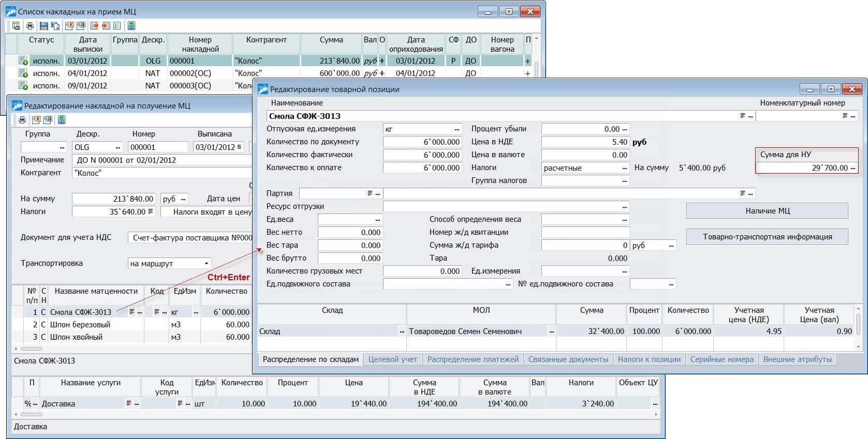This screenshot has height=439, width=868.
Task: Open Сумма ж/д тарифа currency 'руб' selector
Action: tap(671, 246)
